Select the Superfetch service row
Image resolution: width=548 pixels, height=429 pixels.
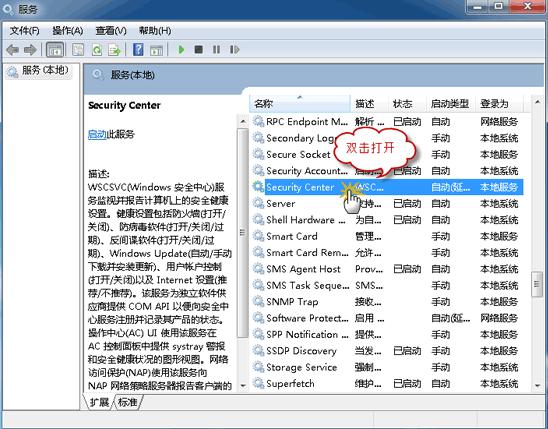coord(387,384)
